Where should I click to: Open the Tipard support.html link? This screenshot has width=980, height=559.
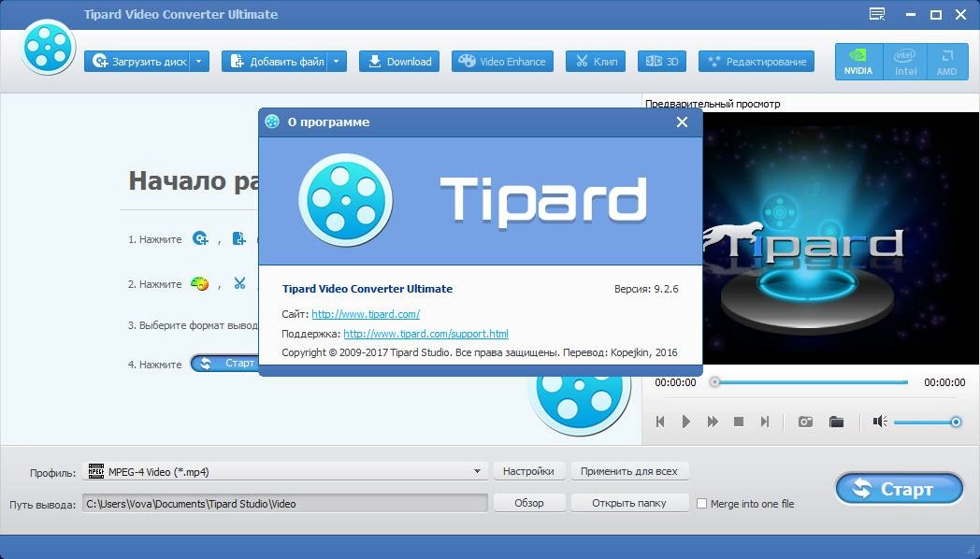click(425, 334)
